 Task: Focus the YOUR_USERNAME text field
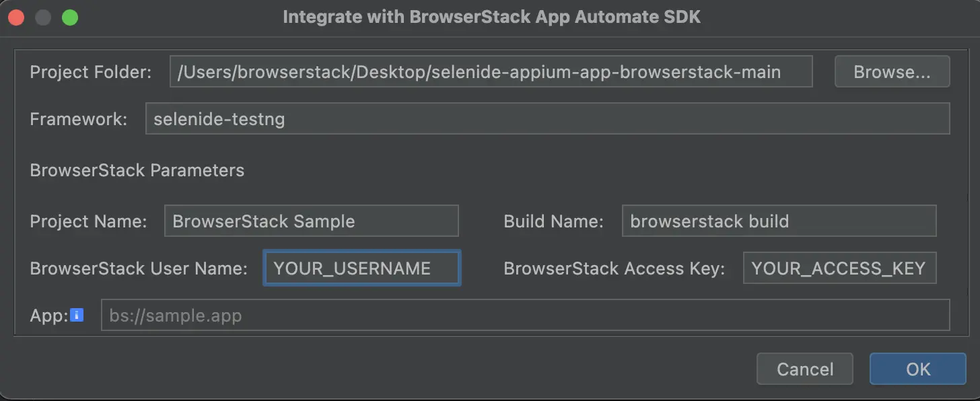[x=362, y=268]
